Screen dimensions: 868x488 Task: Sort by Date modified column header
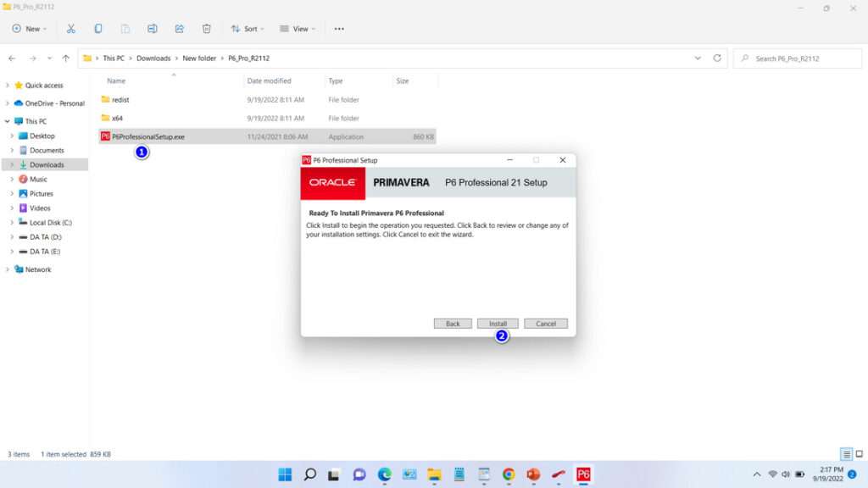coord(269,80)
